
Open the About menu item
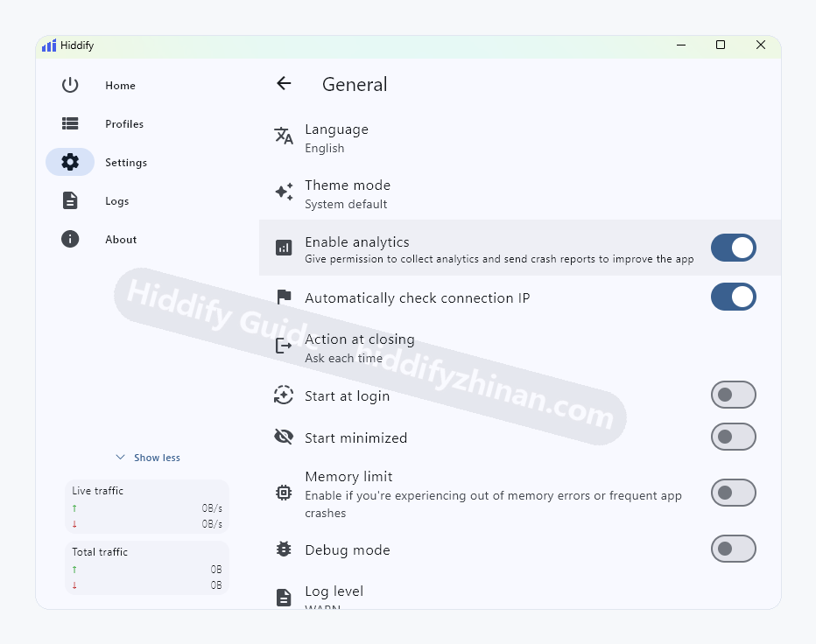tap(121, 239)
